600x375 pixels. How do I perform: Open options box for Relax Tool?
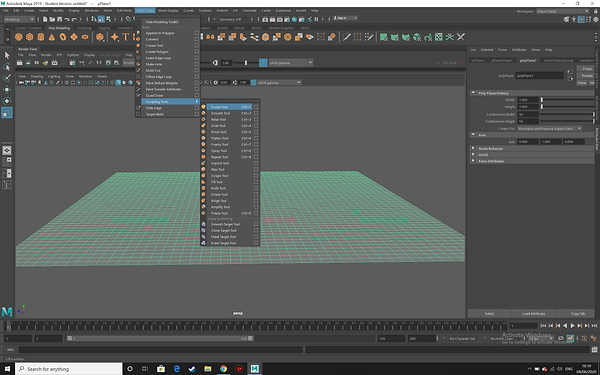tap(256, 119)
